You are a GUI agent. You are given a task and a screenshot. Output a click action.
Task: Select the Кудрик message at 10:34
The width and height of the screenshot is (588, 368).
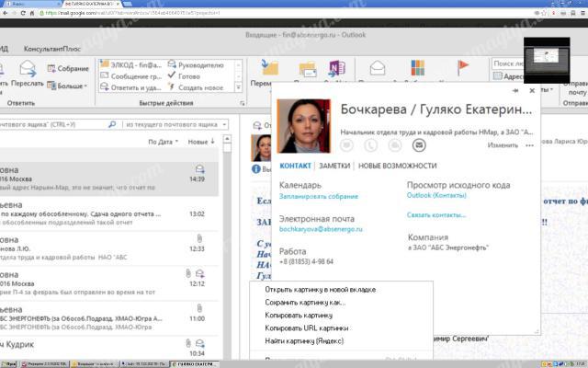coord(108,349)
